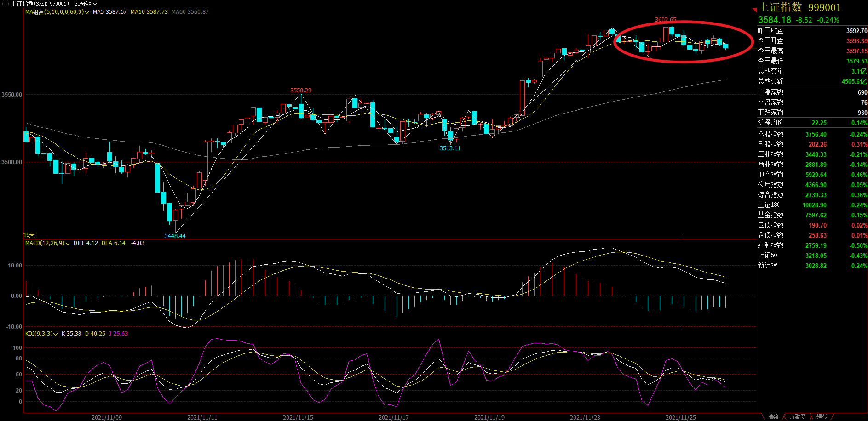Open the MACD(12,26,9) indicator dropdown

[68, 244]
